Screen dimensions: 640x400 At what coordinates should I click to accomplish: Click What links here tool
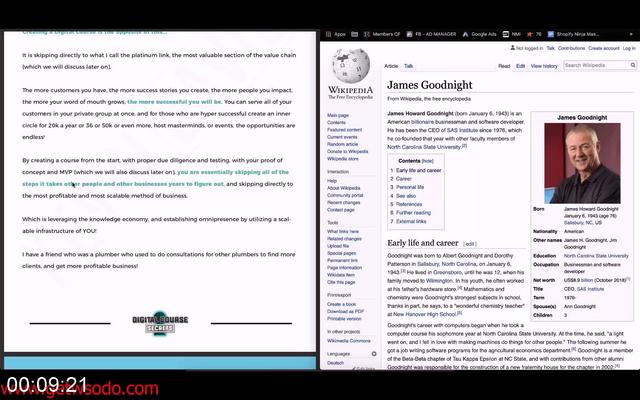tap(343, 231)
